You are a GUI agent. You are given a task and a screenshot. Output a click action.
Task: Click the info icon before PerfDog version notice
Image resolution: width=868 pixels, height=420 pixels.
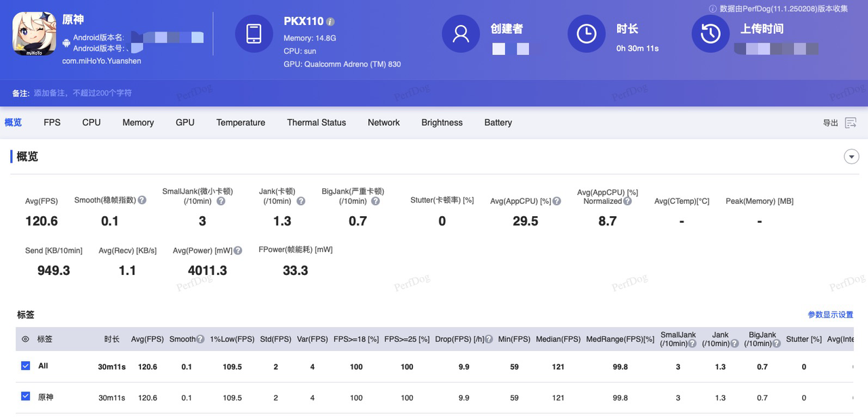pyautogui.click(x=713, y=9)
